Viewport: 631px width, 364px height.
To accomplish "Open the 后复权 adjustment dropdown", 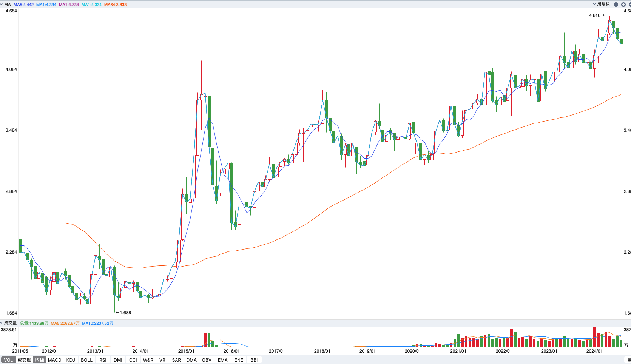I will tap(601, 4).
